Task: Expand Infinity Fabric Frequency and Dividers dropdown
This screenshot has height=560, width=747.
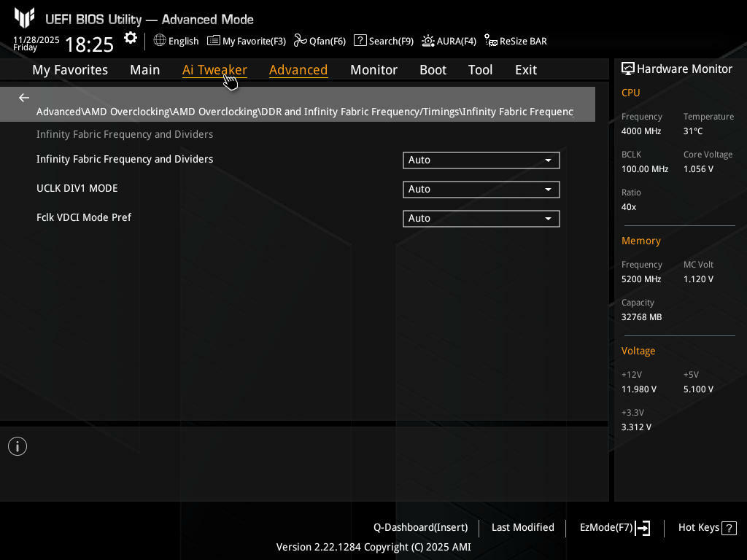Action: click(x=481, y=160)
